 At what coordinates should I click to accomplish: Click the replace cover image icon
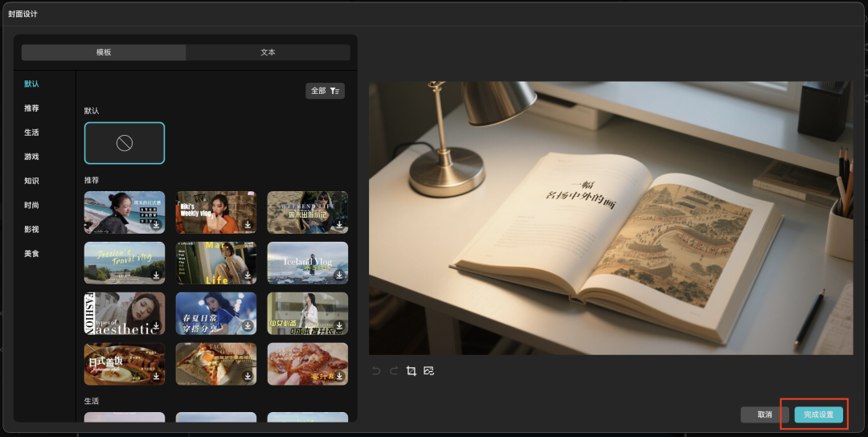pos(429,371)
